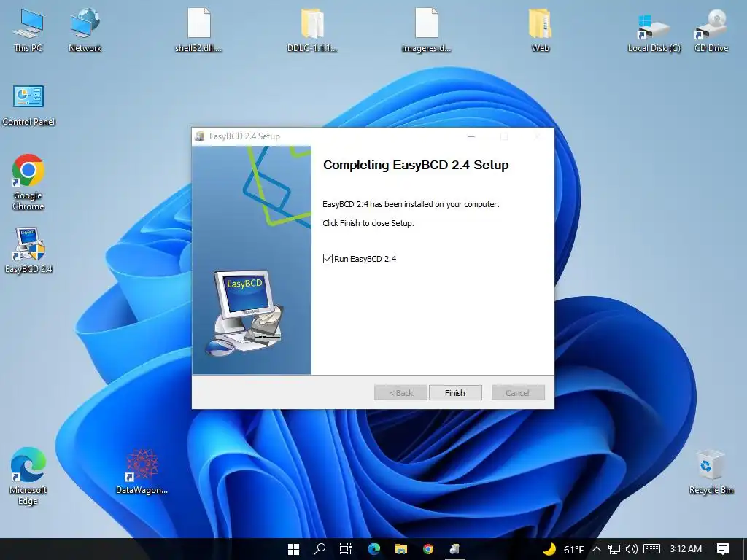Open the CD Drive shortcut
The height and width of the screenshot is (560, 747).
[711, 29]
